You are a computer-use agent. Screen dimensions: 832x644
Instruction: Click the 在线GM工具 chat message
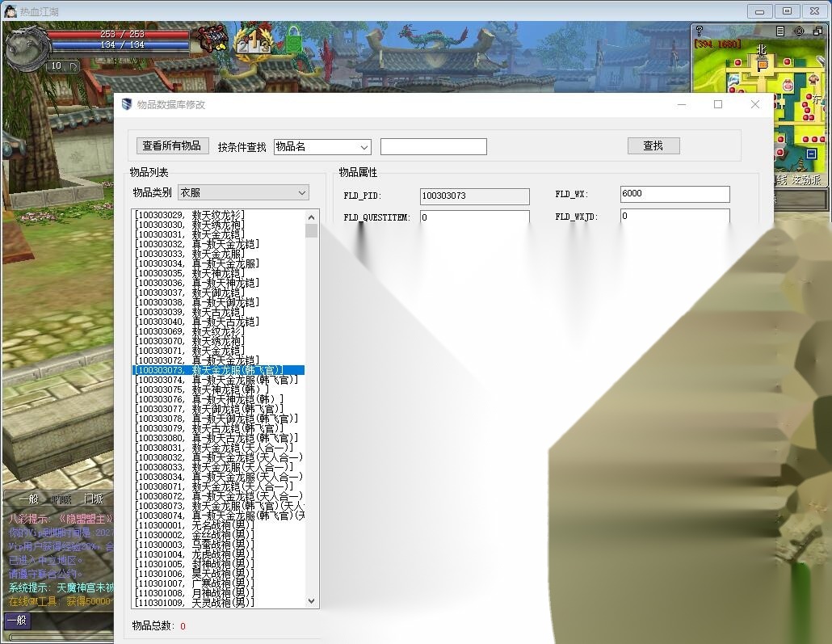60,601
